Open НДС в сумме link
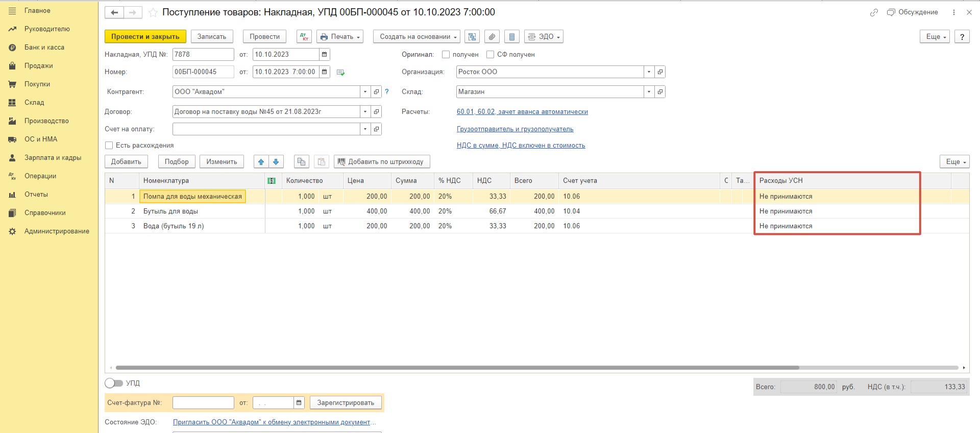The width and height of the screenshot is (980, 433). click(x=521, y=146)
